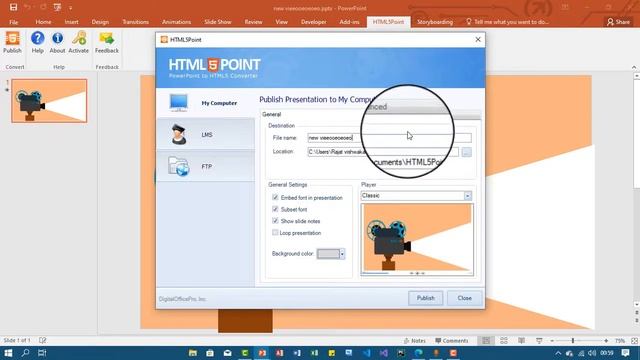
Task: Click the Windows Start button
Action: (x=8, y=353)
